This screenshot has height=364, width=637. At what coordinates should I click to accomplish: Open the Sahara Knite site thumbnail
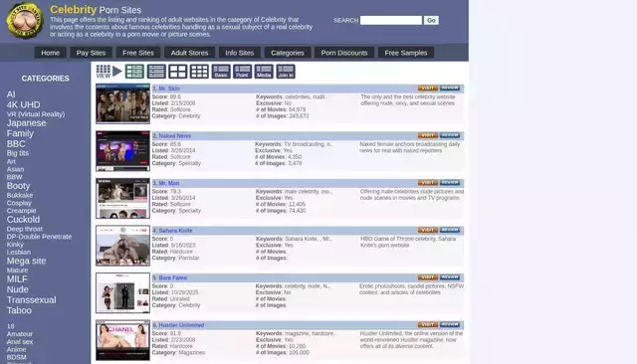122,246
